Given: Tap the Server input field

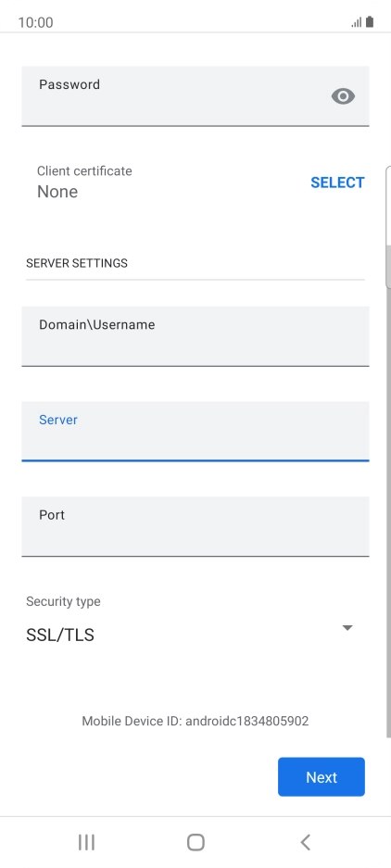Looking at the screenshot, I should pos(195,432).
